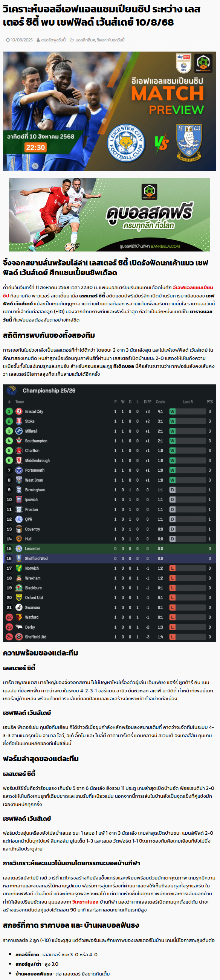Click the clock icon beside 10/08/2025
Viewport: 220px width, 980px height.
[8, 40]
